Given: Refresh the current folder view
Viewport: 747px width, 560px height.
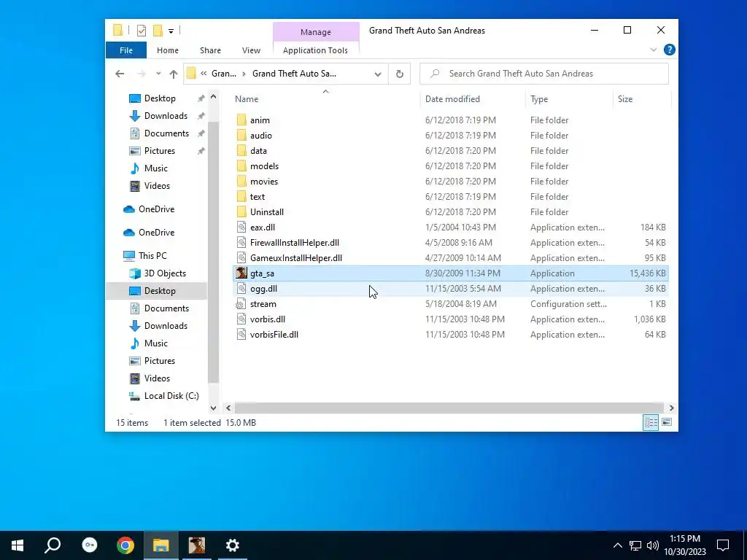Looking at the screenshot, I should [x=399, y=74].
